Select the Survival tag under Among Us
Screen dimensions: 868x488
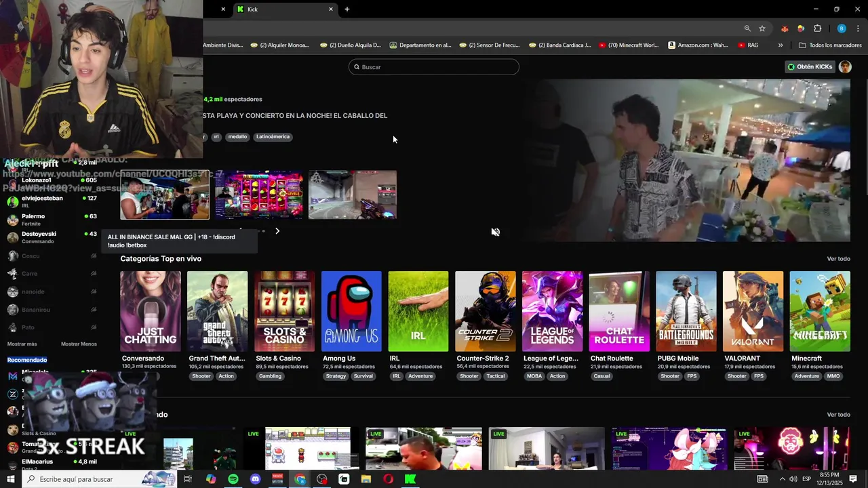tap(363, 376)
